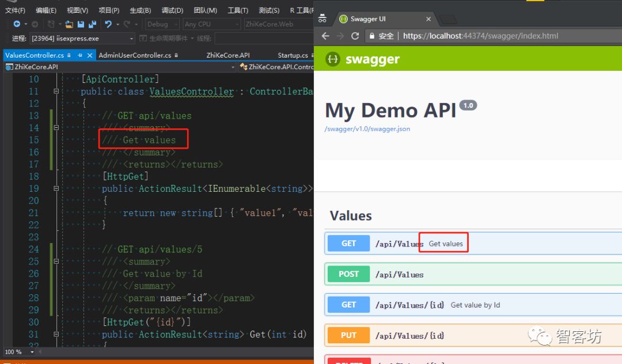Image resolution: width=622 pixels, height=364 pixels.
Task: Open the 文件(F) menu
Action: click(x=15, y=10)
